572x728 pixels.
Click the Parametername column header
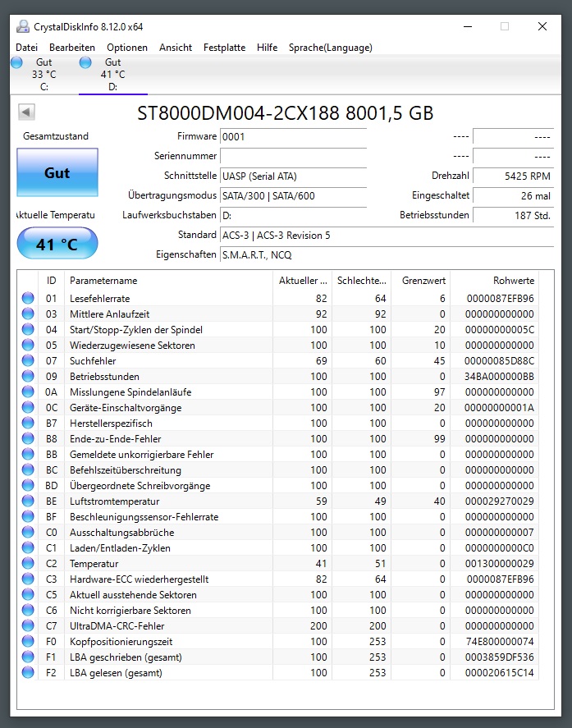168,281
